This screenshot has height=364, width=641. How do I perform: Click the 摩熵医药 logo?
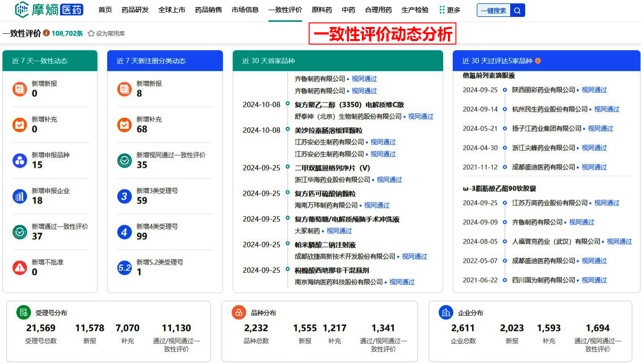49,10
